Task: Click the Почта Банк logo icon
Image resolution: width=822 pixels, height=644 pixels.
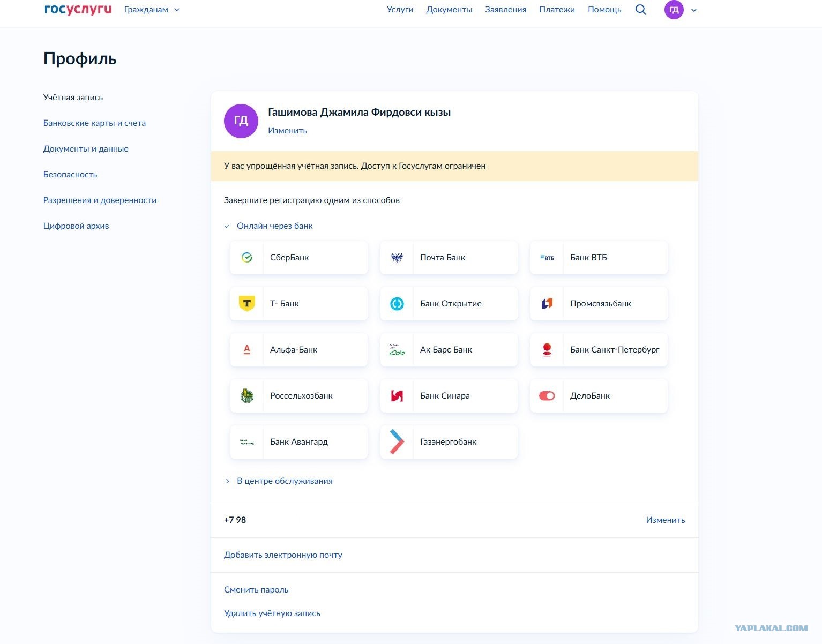Action: 397,258
